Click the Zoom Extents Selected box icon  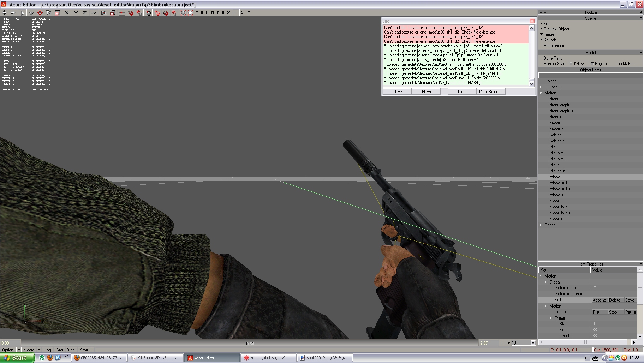[190, 13]
